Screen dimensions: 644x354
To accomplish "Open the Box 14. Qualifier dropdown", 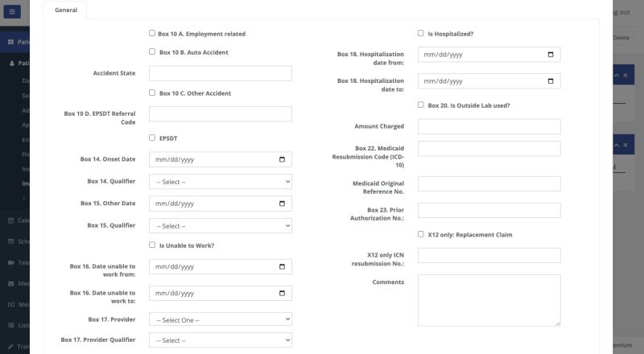I will point(220,182).
